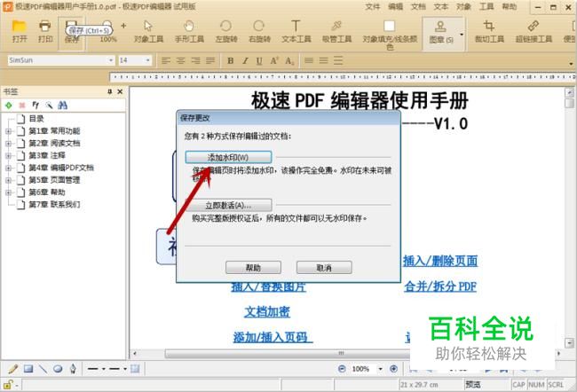The image size is (577, 392).
Task: Choose the 文本工具 text tool
Action: [296, 31]
